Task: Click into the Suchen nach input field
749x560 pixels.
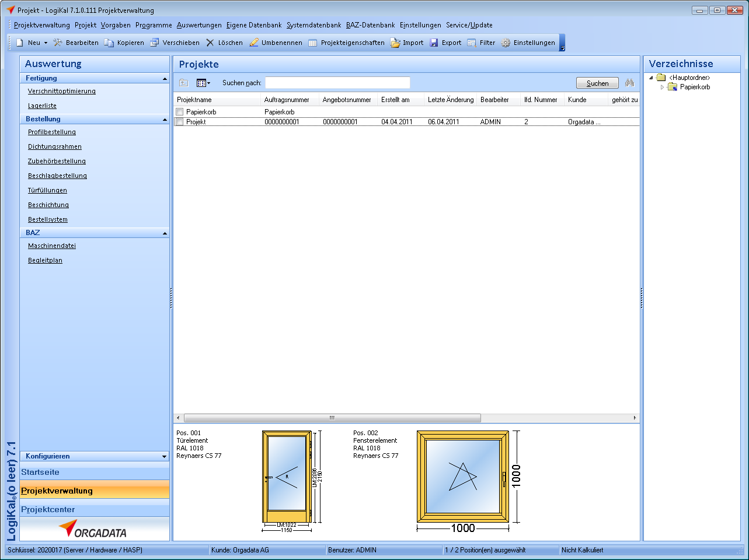Action: (x=337, y=83)
